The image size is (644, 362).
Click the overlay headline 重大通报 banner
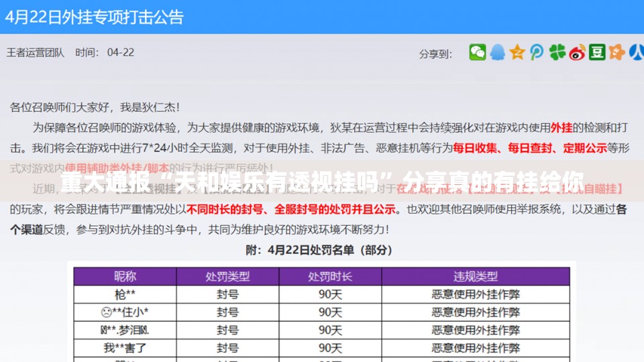click(322, 180)
